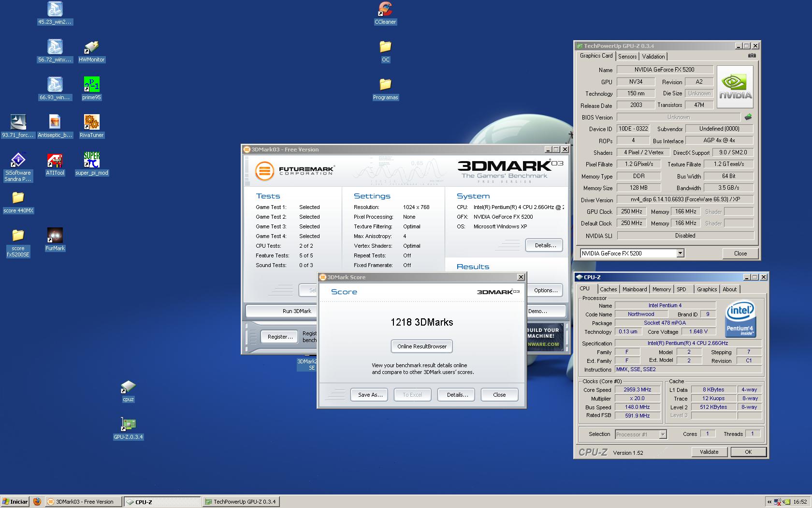Screen dimensions: 812x508
Task: Open the cpuz desktop shortcut
Action: [x=128, y=391]
